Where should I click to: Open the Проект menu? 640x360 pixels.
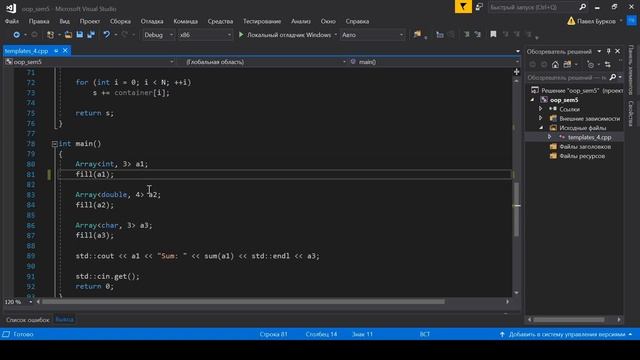pyautogui.click(x=90, y=21)
